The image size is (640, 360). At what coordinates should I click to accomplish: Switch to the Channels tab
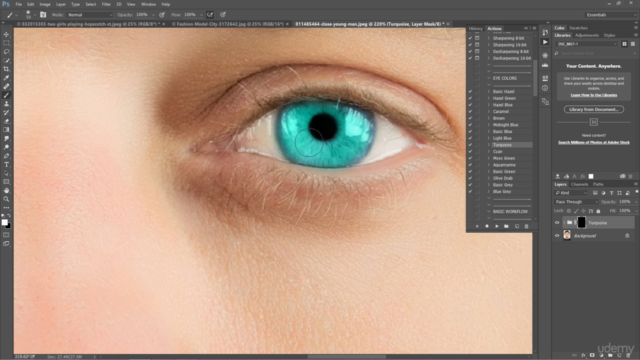pos(580,184)
